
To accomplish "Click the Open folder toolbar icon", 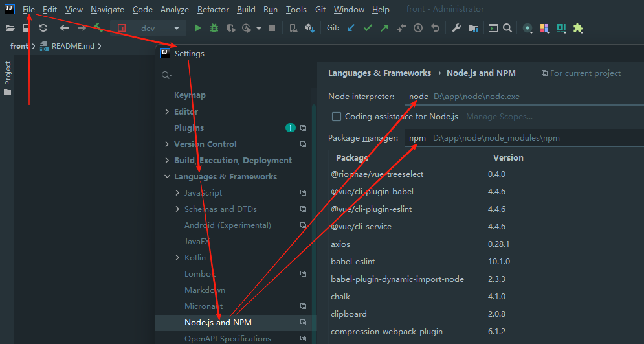I will pyautogui.click(x=10, y=28).
